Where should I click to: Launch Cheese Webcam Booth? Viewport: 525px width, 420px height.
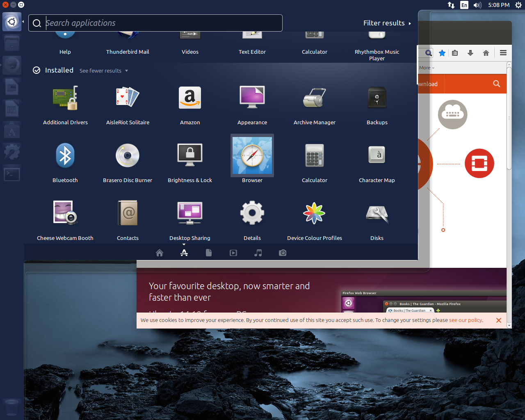point(65,213)
